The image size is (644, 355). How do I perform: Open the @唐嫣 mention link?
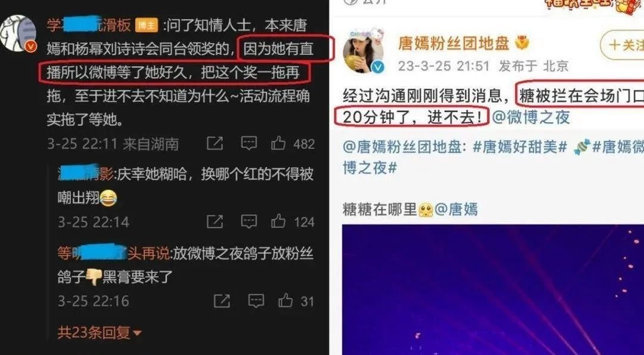point(456,209)
